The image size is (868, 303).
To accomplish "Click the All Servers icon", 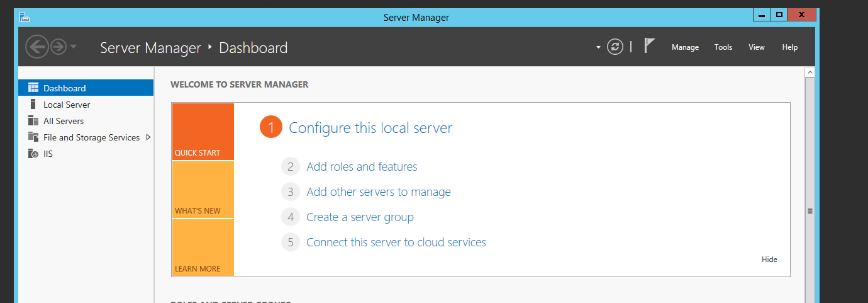I will 33,121.
